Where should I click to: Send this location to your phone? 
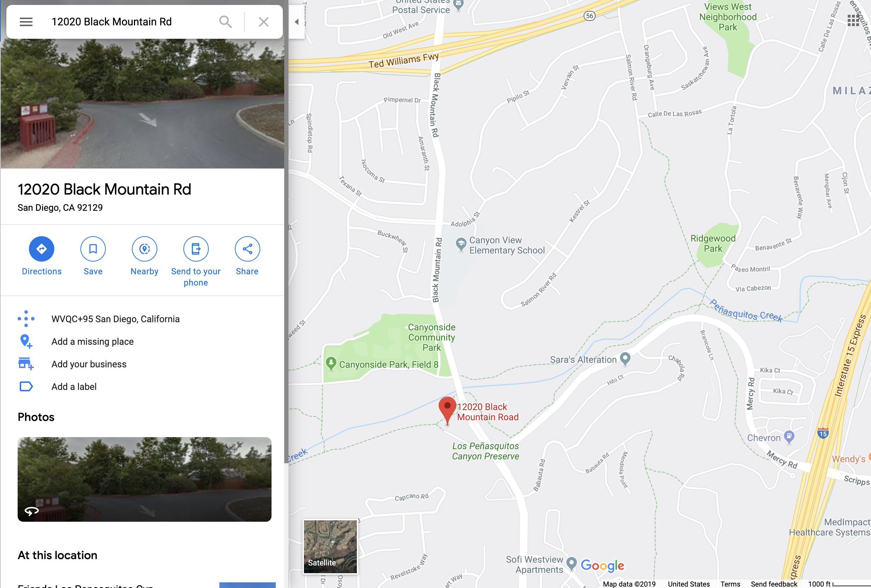click(196, 262)
